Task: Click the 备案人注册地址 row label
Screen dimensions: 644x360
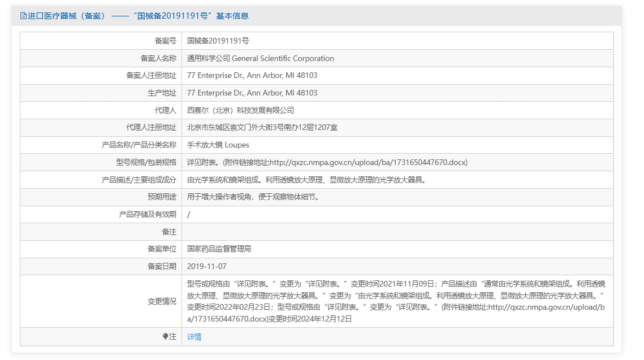Action: tap(151, 76)
